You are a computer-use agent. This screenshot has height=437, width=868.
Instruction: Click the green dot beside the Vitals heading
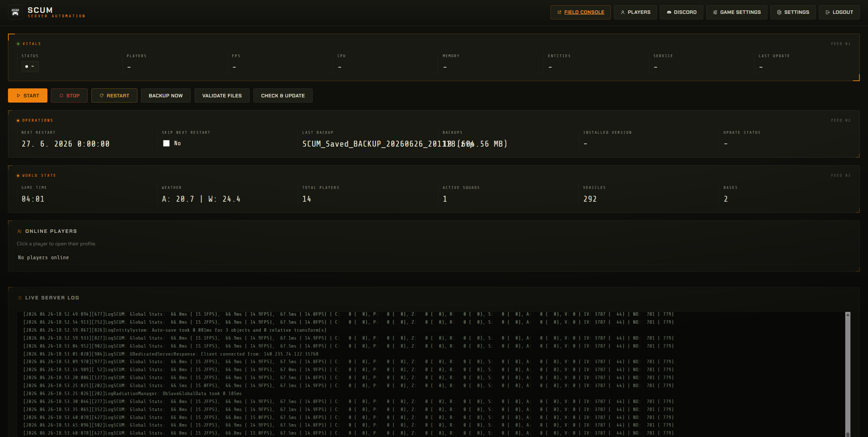coord(18,44)
